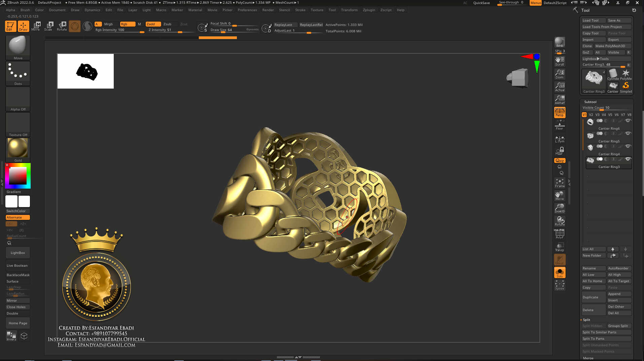
Task: Click the Duplicate subtool button
Action: (x=593, y=297)
